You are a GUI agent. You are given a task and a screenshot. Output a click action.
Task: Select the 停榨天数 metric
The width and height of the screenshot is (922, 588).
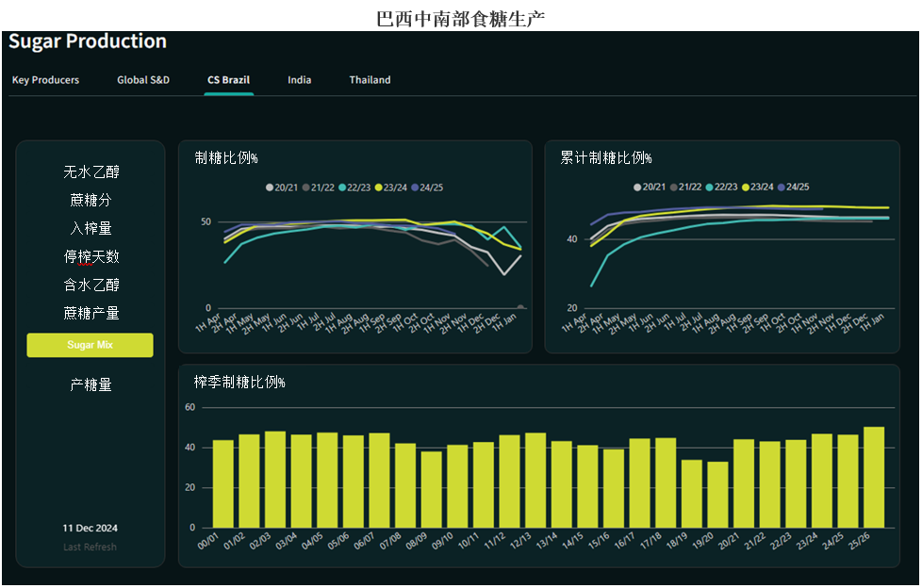91,257
